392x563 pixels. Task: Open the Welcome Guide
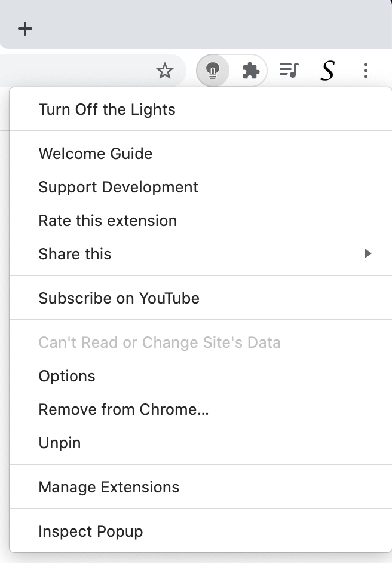(95, 154)
